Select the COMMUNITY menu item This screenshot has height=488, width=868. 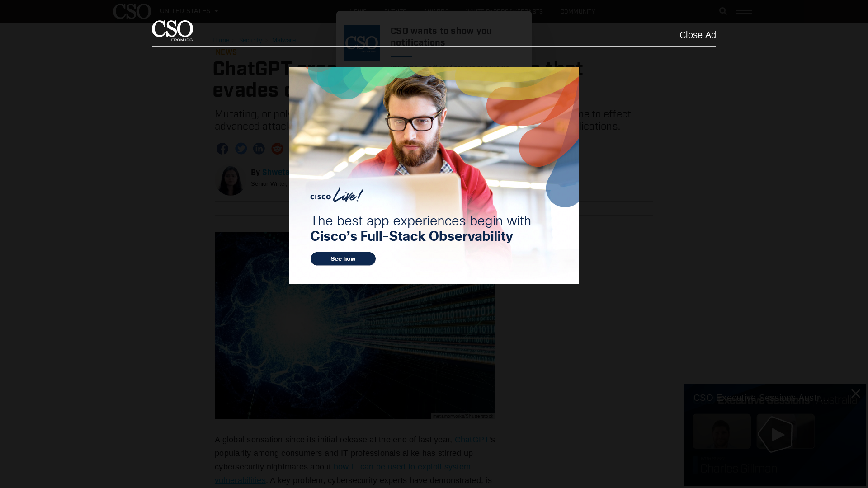[578, 11]
